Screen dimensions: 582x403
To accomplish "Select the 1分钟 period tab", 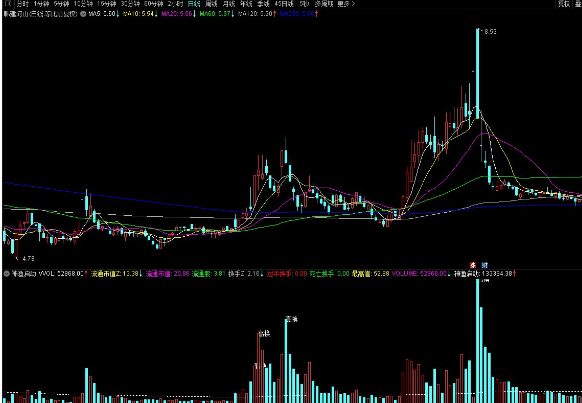I will (41, 4).
